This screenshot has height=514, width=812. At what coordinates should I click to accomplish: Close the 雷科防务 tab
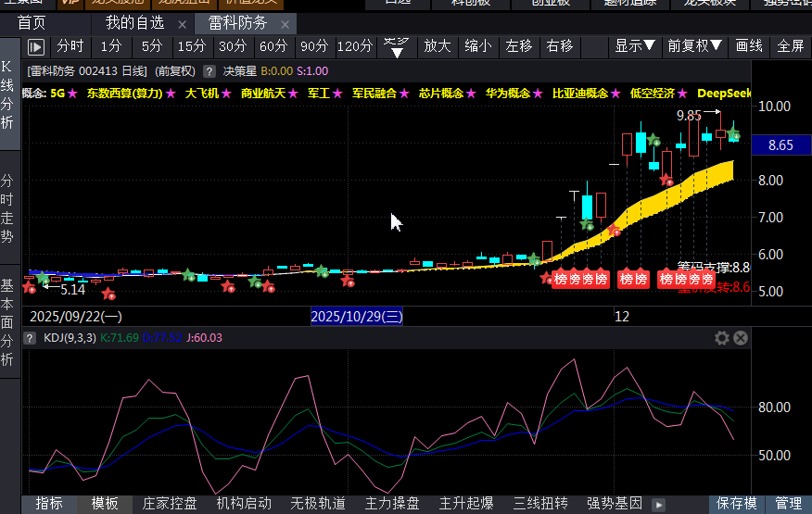coord(285,24)
